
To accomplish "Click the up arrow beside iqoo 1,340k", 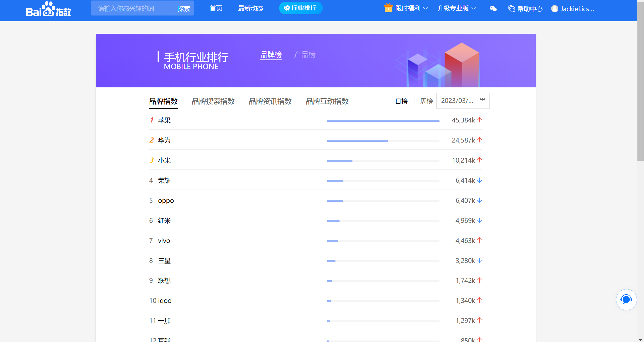I will tap(479, 300).
